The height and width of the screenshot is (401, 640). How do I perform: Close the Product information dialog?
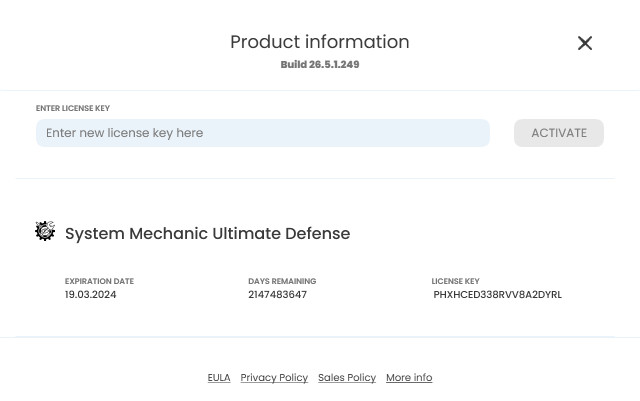pos(584,43)
